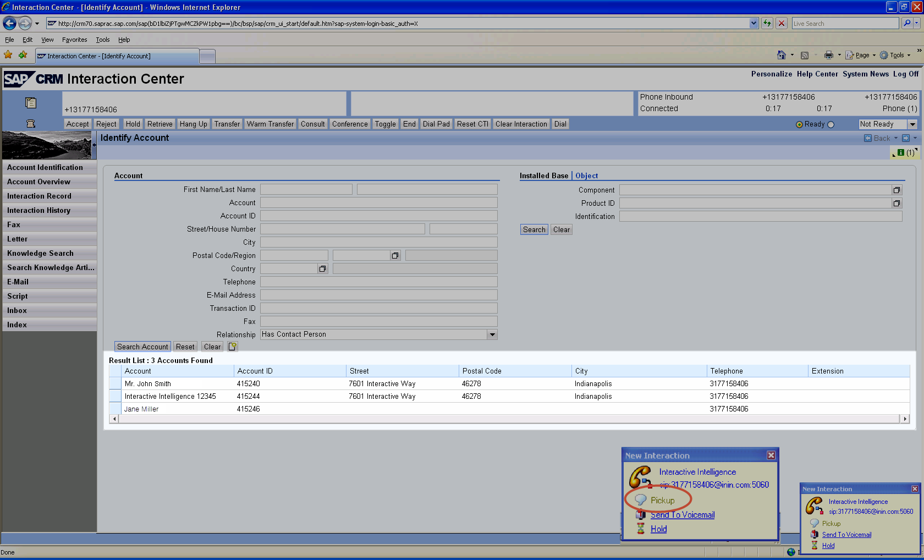Viewport: 924px width, 560px height.
Task: Select the empty radio button right of Ready
Action: (x=831, y=124)
